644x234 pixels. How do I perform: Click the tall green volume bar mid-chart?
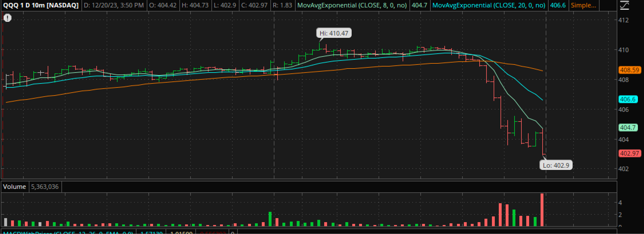coord(270,219)
